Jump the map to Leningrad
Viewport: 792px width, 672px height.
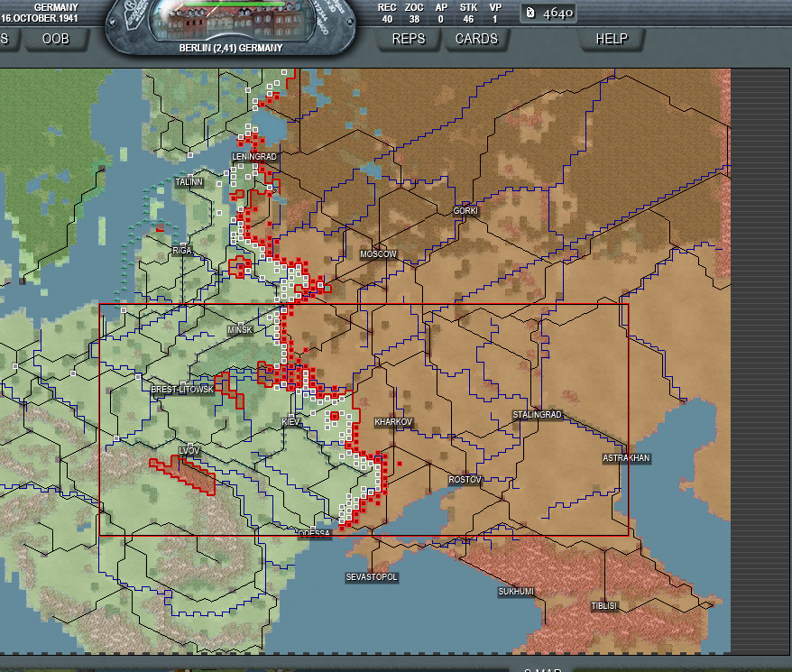click(253, 157)
